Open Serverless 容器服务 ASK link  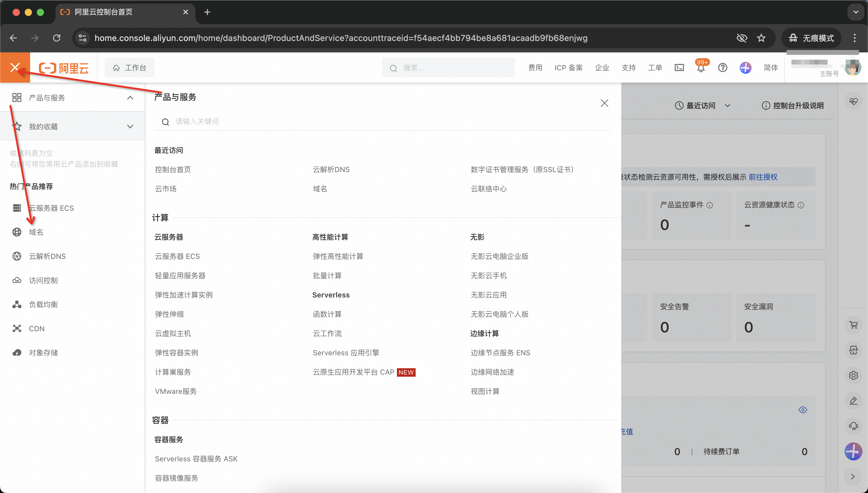pos(196,459)
